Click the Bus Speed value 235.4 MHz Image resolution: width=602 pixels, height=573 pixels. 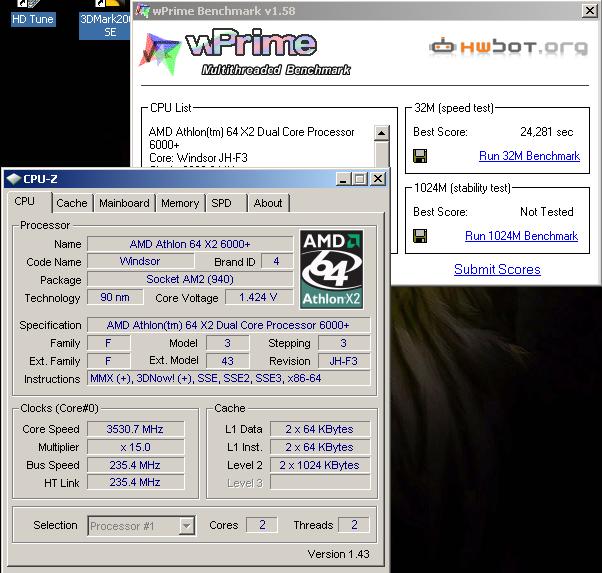pos(135,465)
